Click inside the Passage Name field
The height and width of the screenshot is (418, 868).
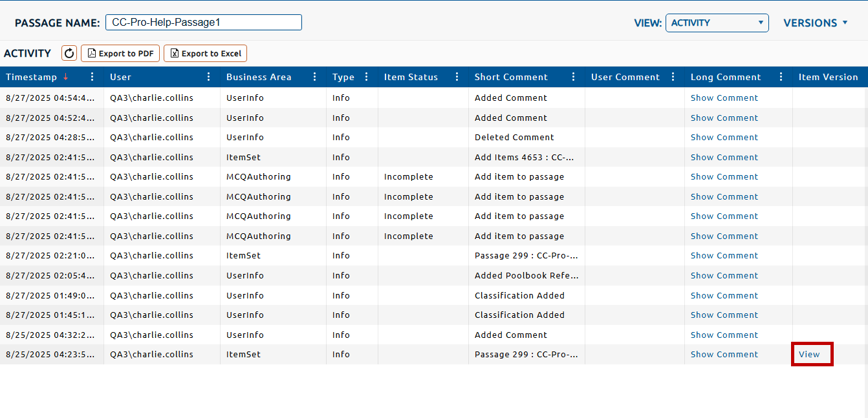(x=203, y=23)
